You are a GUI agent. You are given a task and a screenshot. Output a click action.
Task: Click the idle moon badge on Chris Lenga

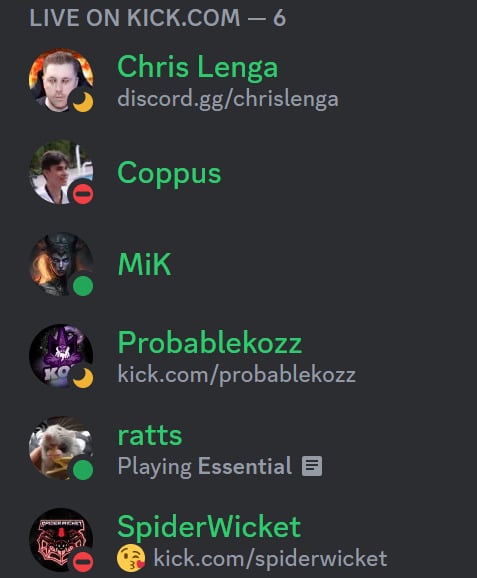(x=83, y=102)
